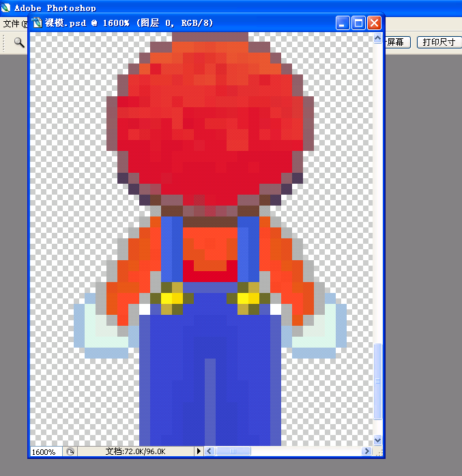Select the Zoom tool magnifier icon

point(19,42)
